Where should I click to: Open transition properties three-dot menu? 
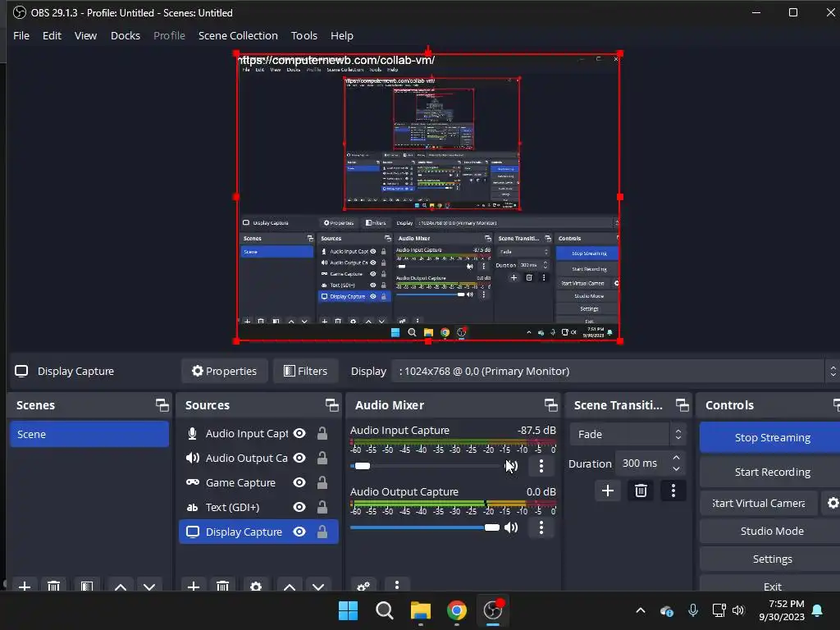coord(673,491)
